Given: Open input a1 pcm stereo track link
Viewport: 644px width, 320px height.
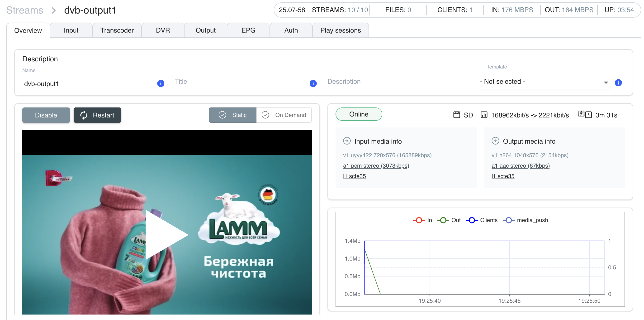Looking at the screenshot, I should coord(376,166).
